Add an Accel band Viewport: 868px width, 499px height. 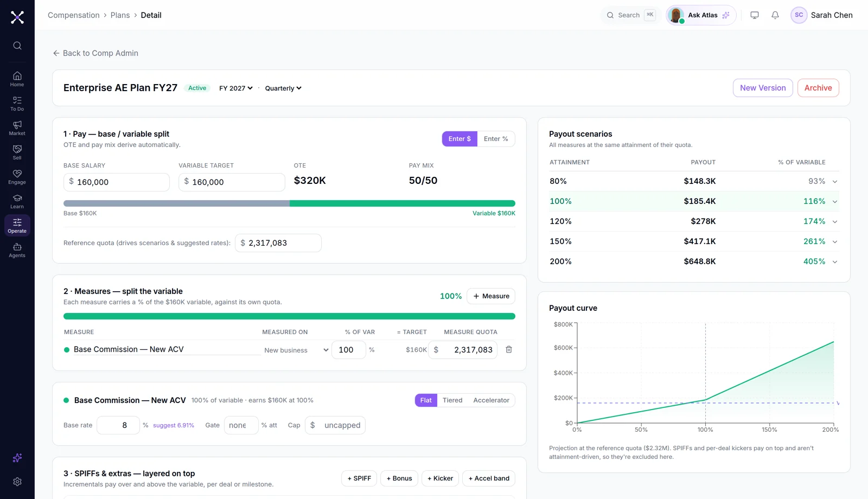pos(489,478)
